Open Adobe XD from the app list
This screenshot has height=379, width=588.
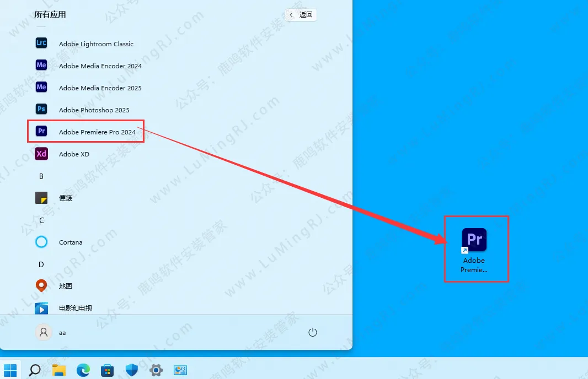[x=74, y=154]
